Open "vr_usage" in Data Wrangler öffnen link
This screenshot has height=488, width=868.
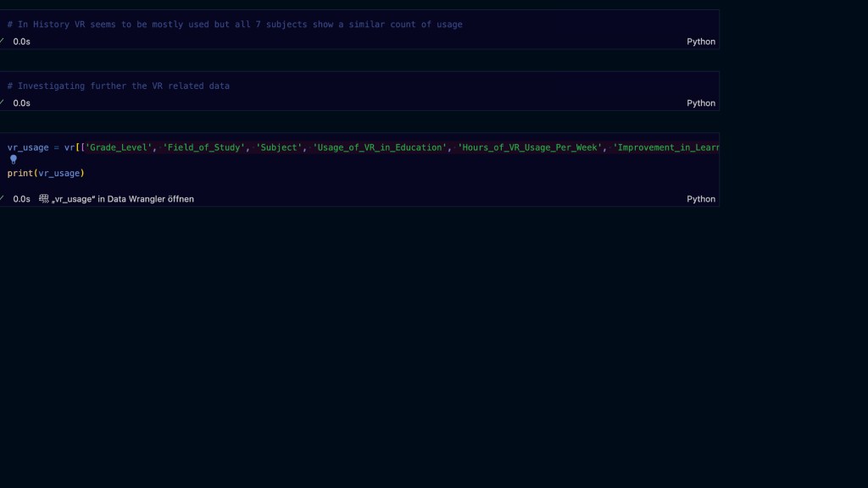122,199
